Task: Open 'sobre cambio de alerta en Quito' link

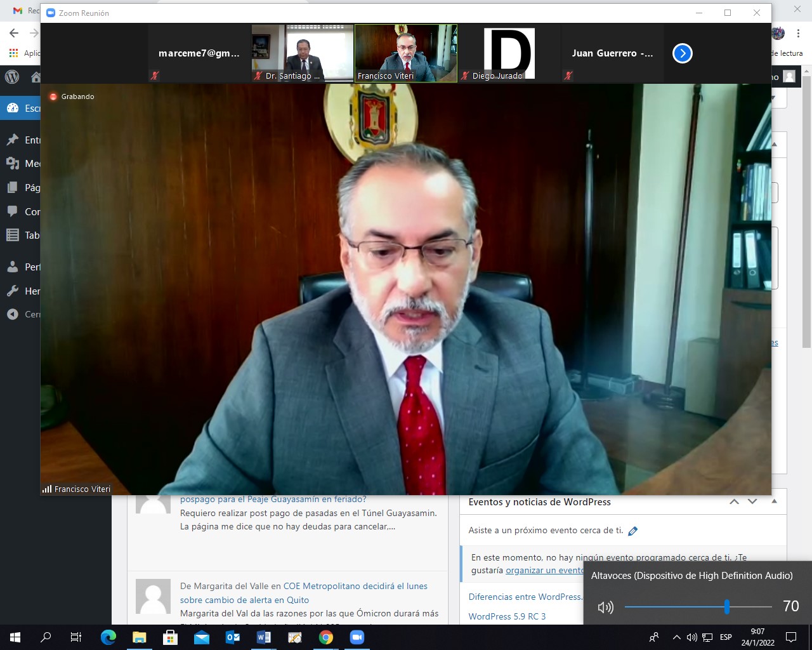Action: point(244,600)
